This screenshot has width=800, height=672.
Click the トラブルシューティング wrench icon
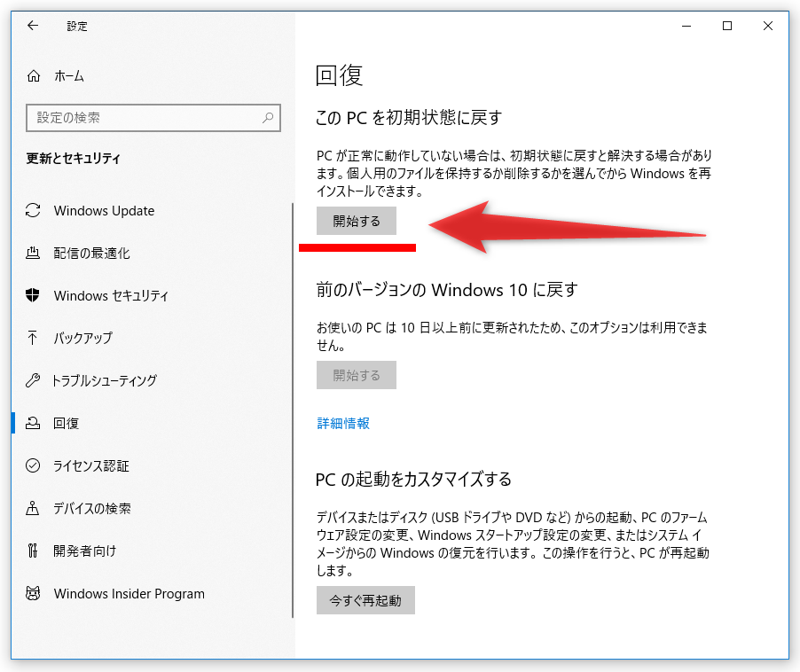point(33,380)
